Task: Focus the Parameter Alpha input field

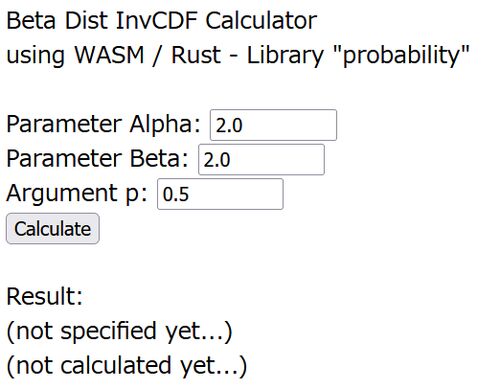Action: pos(273,125)
